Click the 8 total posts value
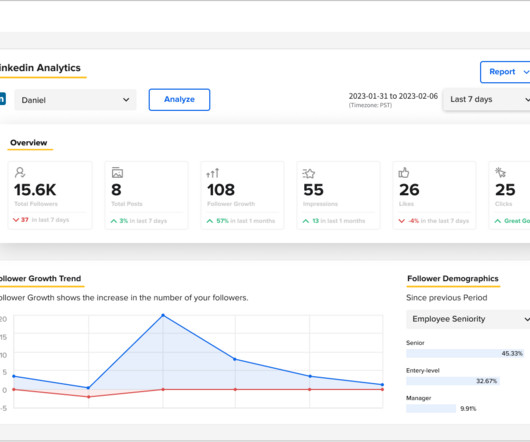Image resolution: width=530 pixels, height=442 pixels. click(x=116, y=190)
